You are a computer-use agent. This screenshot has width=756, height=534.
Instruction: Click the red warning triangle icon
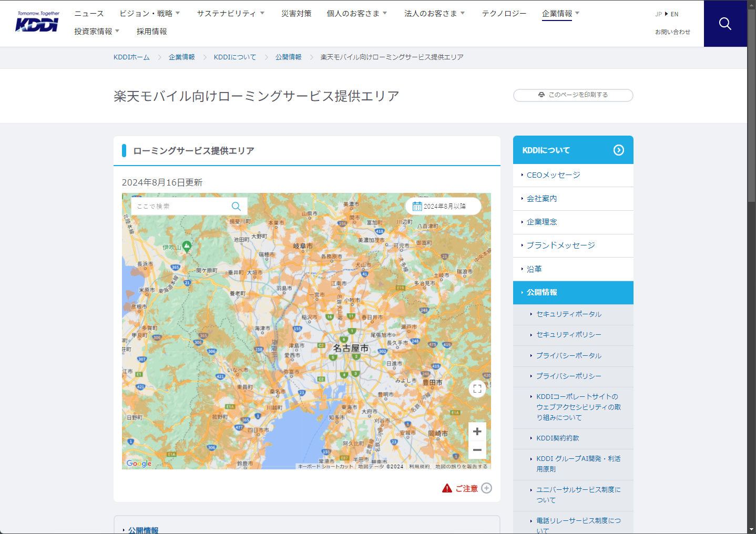coord(447,488)
